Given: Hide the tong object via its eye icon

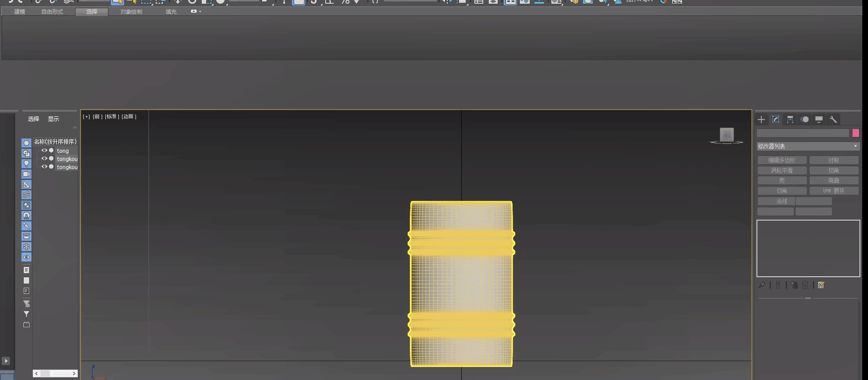Looking at the screenshot, I should coord(44,151).
